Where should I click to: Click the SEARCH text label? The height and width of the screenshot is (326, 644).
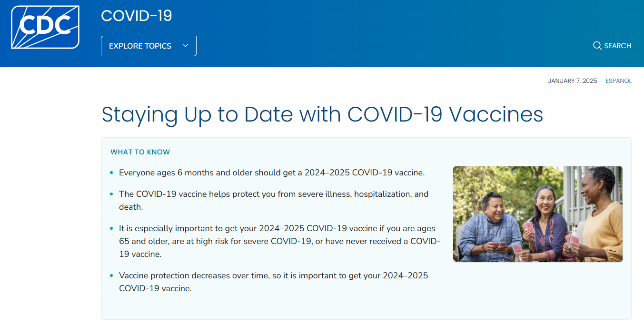click(x=617, y=46)
